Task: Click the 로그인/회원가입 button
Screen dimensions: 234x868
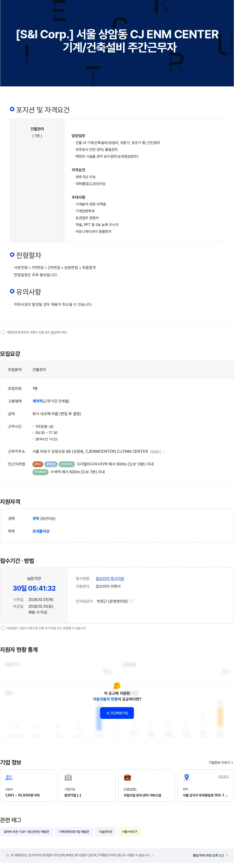Action: click(117, 713)
